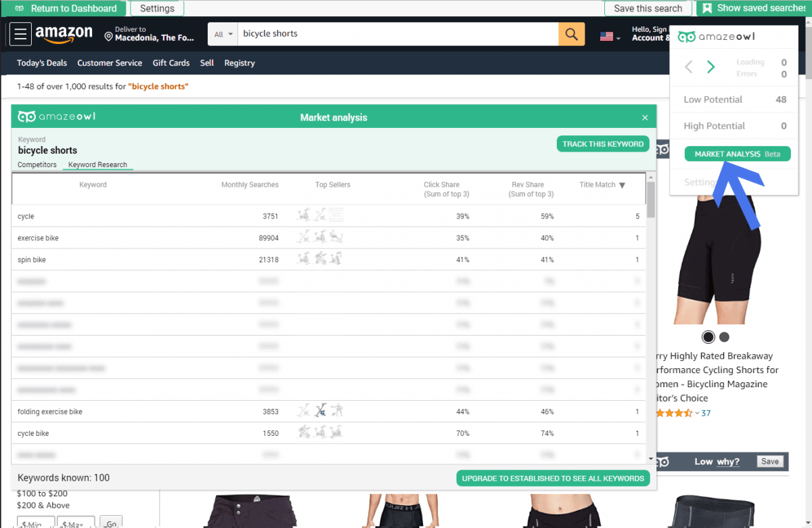Sort by Title Match descending arrow

(x=622, y=185)
